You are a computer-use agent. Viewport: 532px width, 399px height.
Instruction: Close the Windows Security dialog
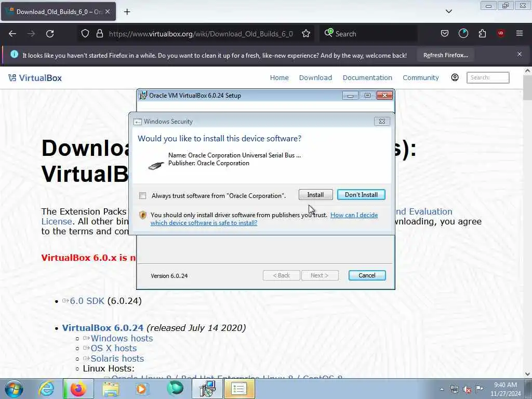(382, 121)
